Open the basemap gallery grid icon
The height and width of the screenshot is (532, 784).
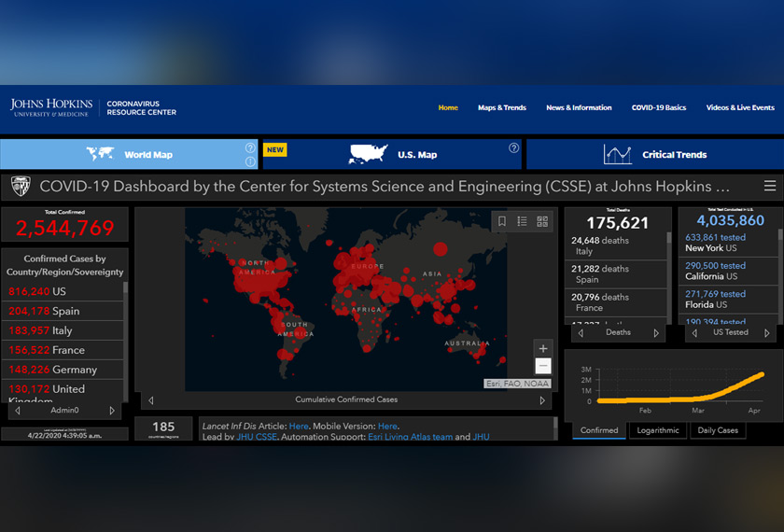click(x=542, y=221)
